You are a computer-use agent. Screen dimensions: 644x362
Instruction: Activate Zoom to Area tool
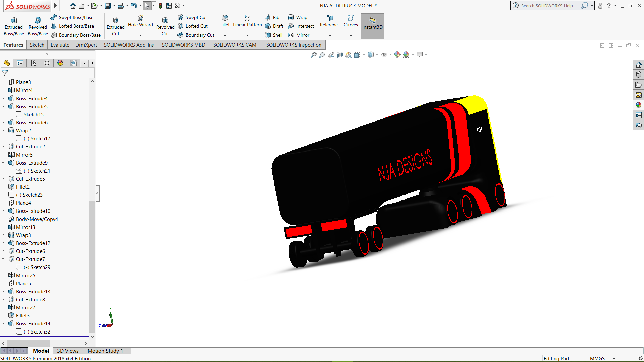point(322,55)
